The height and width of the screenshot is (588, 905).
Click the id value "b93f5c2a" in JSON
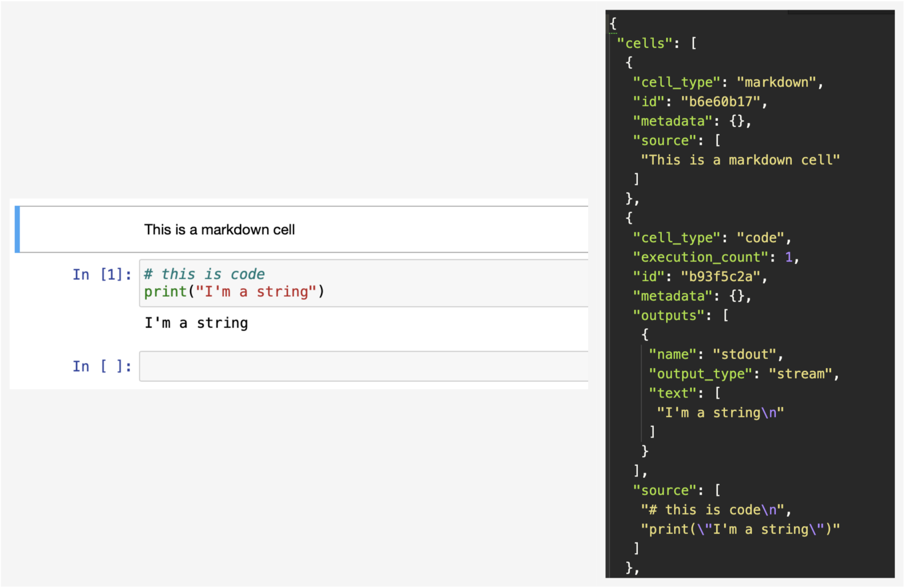pos(721,277)
